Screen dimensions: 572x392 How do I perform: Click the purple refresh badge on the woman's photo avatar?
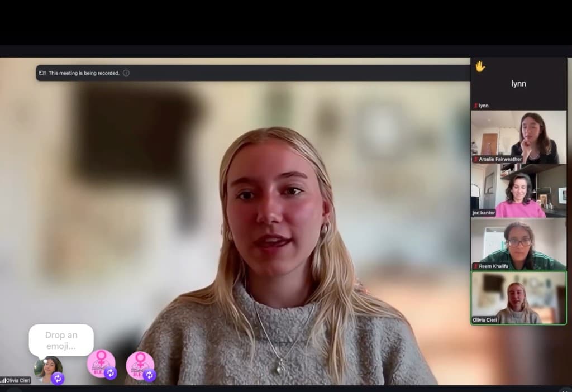click(x=58, y=379)
